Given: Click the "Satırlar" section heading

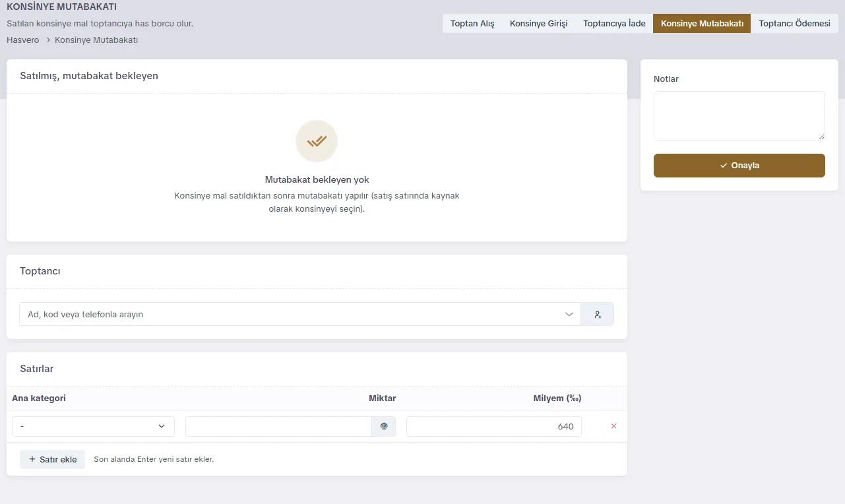Looking at the screenshot, I should click(x=37, y=369).
